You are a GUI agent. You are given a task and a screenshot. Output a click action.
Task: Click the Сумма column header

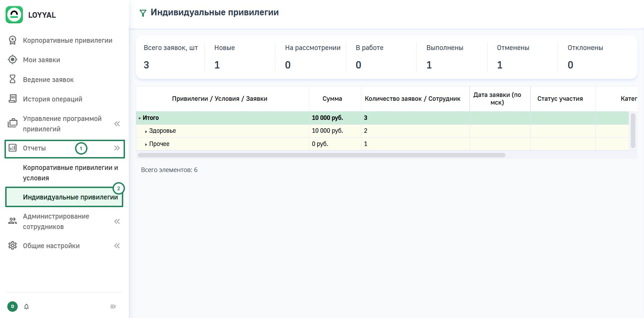332,99
